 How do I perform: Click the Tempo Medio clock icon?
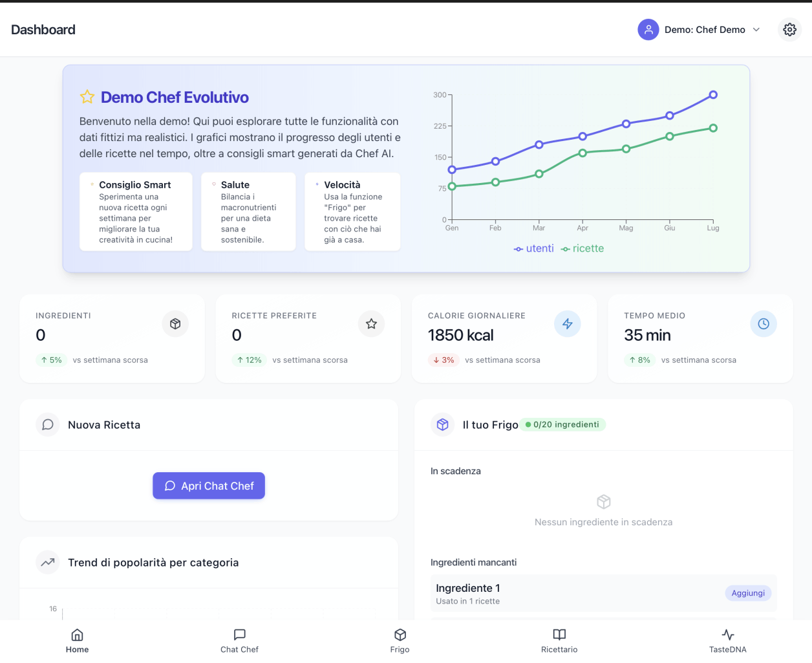click(764, 324)
